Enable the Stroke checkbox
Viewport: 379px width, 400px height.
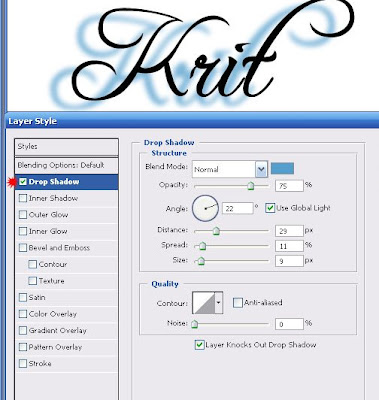(x=23, y=364)
